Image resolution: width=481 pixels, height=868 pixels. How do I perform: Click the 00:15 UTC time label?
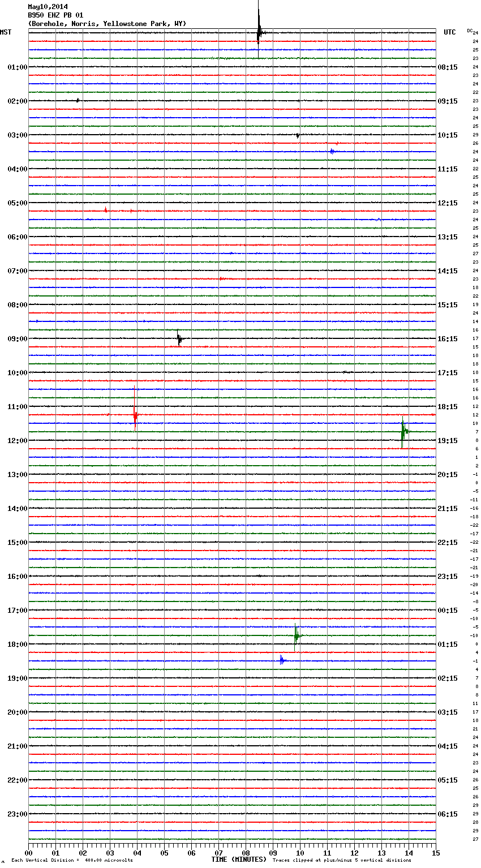point(448,611)
